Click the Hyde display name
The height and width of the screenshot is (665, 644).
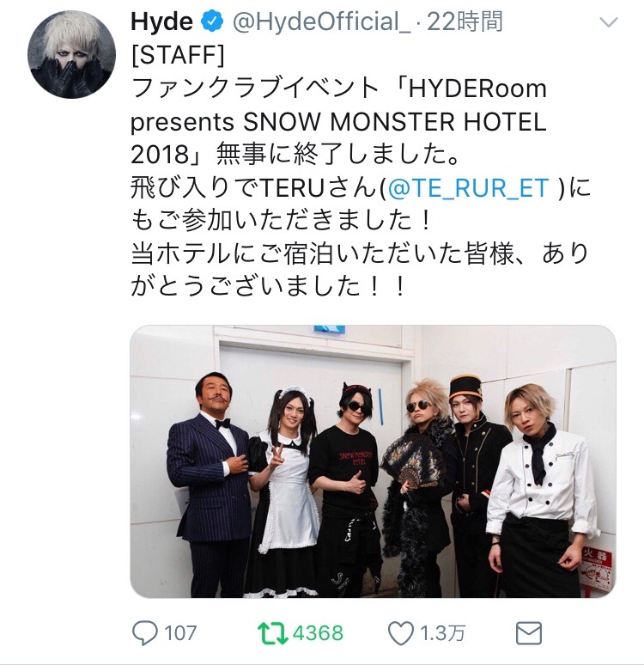point(161,21)
